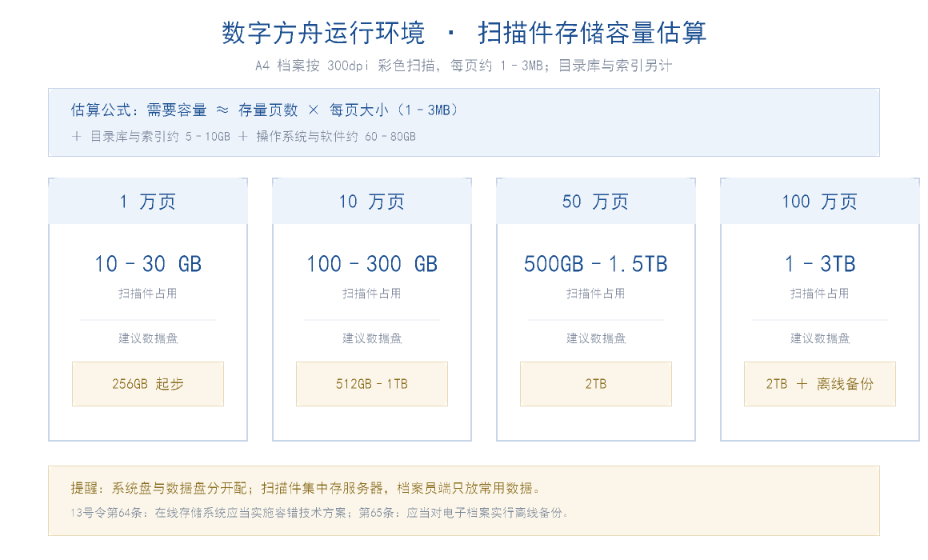The height and width of the screenshot is (560, 928).
Task: Click 建议数据盘 label in 100 万页 card
Action: point(820,338)
